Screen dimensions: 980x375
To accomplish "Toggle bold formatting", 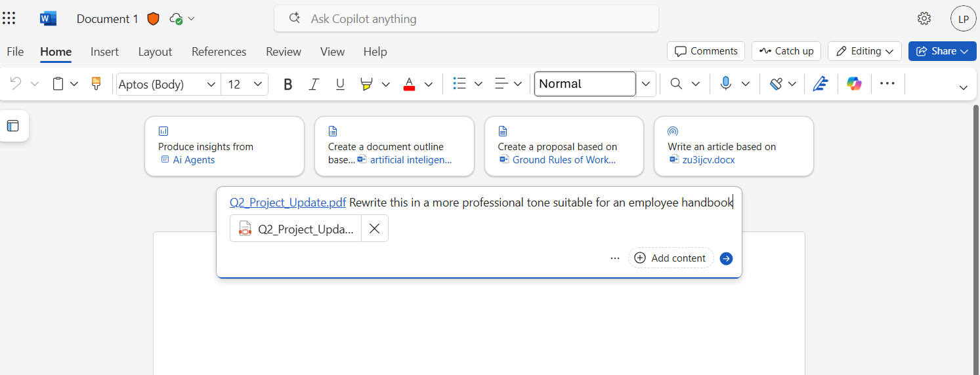I will (x=288, y=84).
